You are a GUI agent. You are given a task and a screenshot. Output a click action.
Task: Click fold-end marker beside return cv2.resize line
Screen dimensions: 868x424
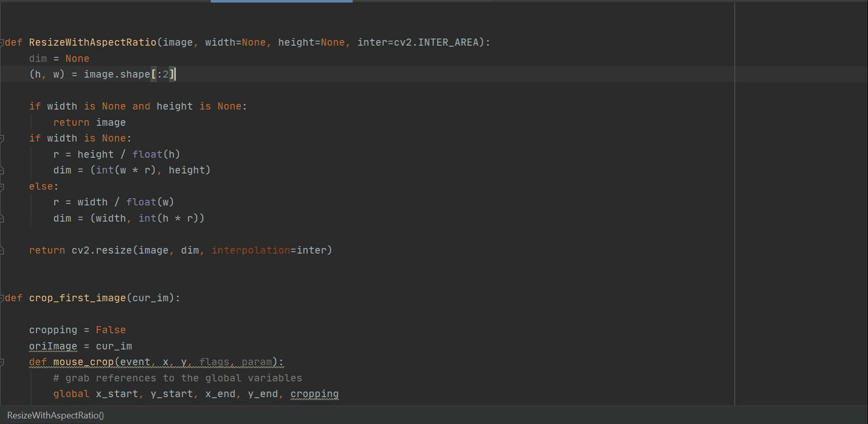pyautogui.click(x=2, y=250)
